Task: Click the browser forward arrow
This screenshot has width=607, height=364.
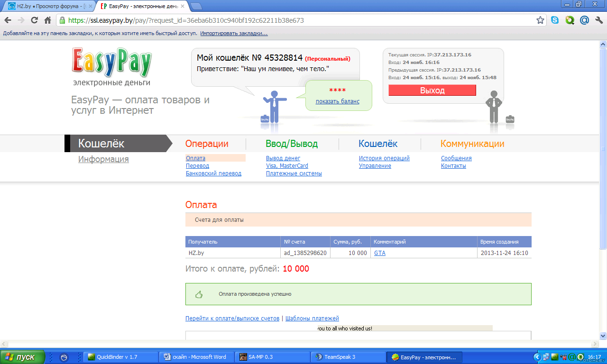Action: [x=21, y=20]
